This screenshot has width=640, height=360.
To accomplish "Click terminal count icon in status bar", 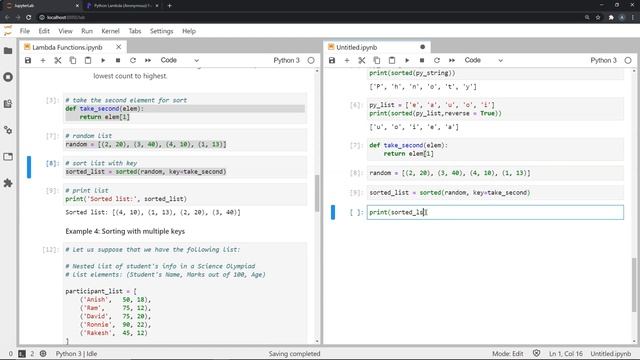I will tap(22, 354).
